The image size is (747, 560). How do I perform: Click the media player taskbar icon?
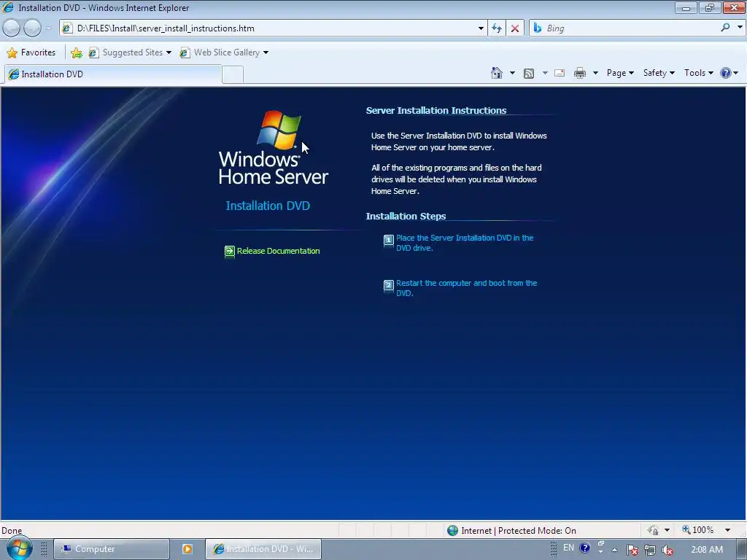tap(187, 549)
